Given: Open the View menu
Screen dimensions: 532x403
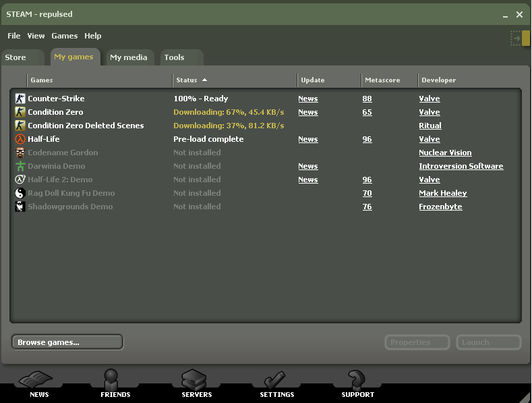Looking at the screenshot, I should point(36,36).
